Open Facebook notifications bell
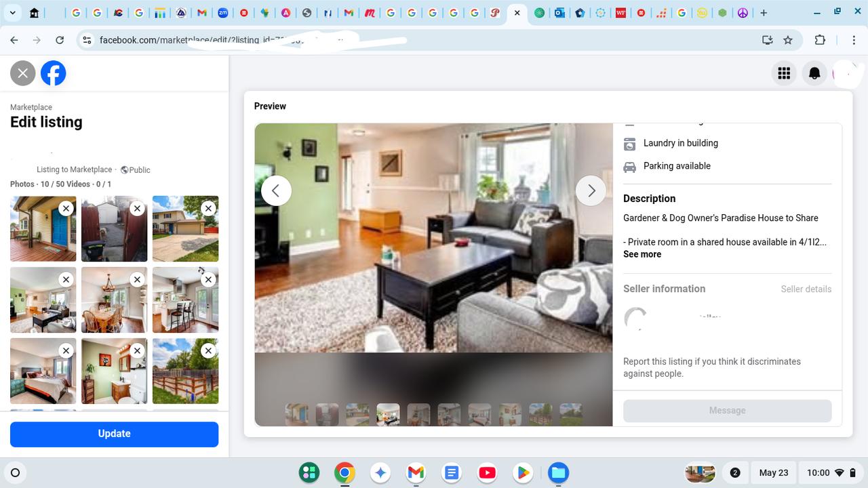Viewport: 868px width, 488px height. point(814,73)
